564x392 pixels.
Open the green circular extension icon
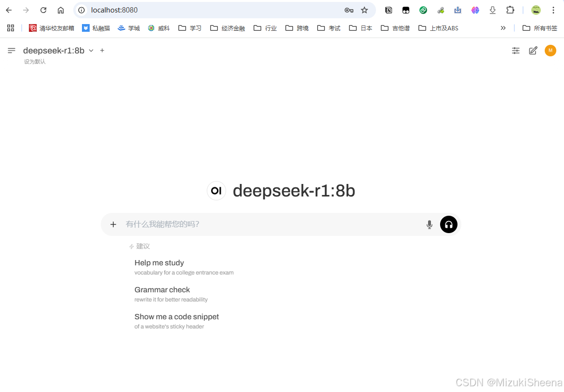point(423,10)
